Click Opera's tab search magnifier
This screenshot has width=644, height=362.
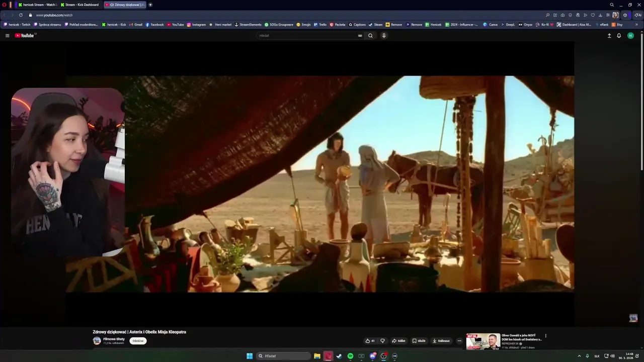click(612, 5)
